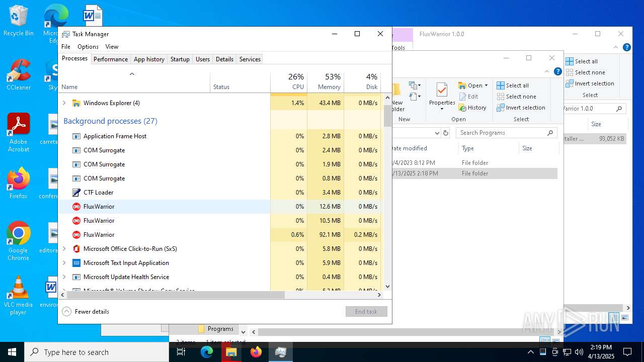This screenshot has height=362, width=644.
Task: Click the Task Manager vertical scrollbar down arrow
Action: pos(387,287)
